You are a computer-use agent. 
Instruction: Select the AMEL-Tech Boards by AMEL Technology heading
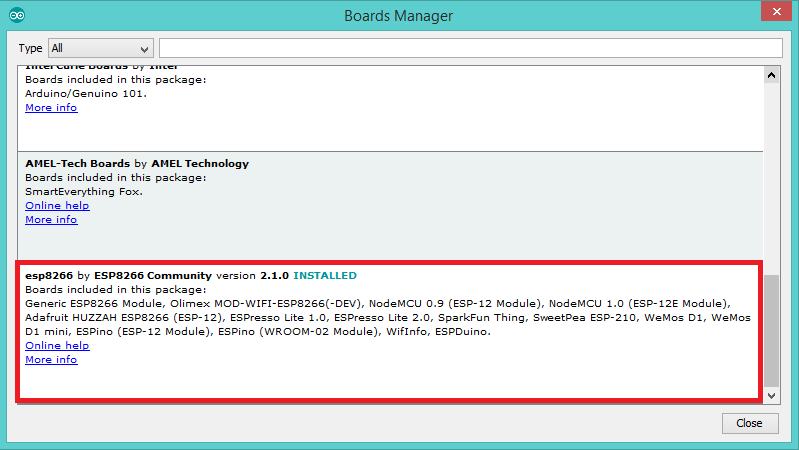click(x=137, y=164)
